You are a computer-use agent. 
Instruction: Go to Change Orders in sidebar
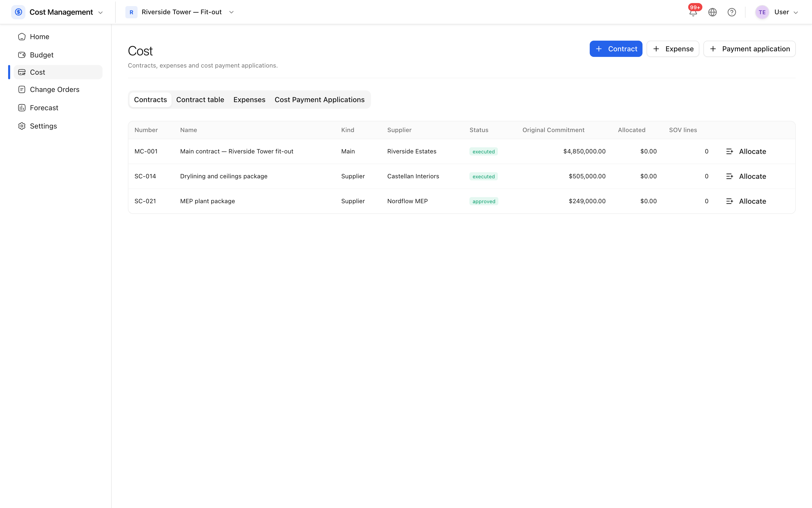[x=58, y=89]
